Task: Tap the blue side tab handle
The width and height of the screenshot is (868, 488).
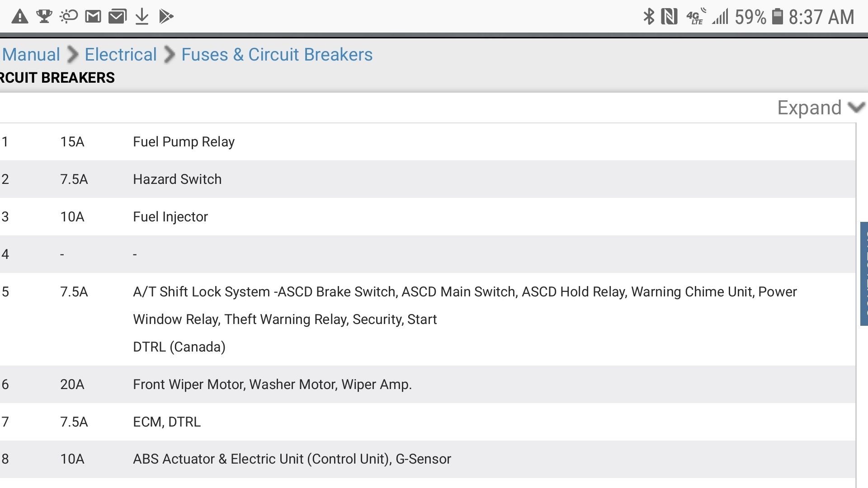Action: point(863,273)
